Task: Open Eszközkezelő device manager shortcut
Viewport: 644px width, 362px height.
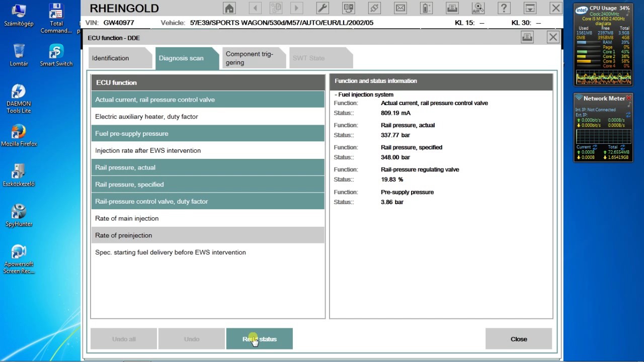Action: pos(19,175)
